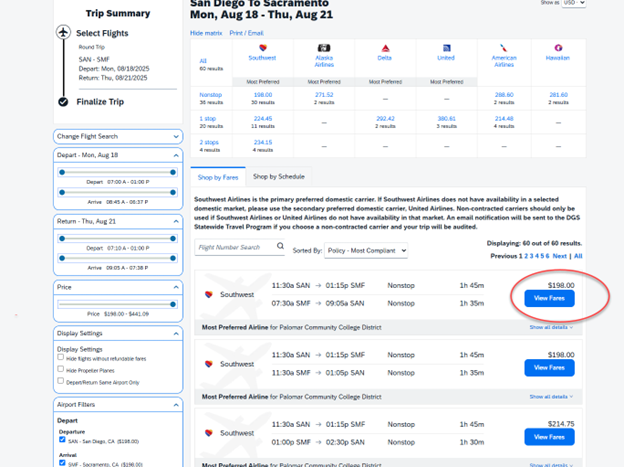Collapse the Display Settings panel
The image size is (624, 467).
click(x=118, y=334)
